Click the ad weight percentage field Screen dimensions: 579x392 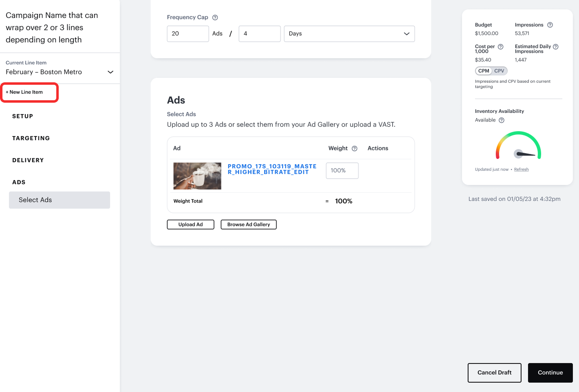[x=342, y=171]
